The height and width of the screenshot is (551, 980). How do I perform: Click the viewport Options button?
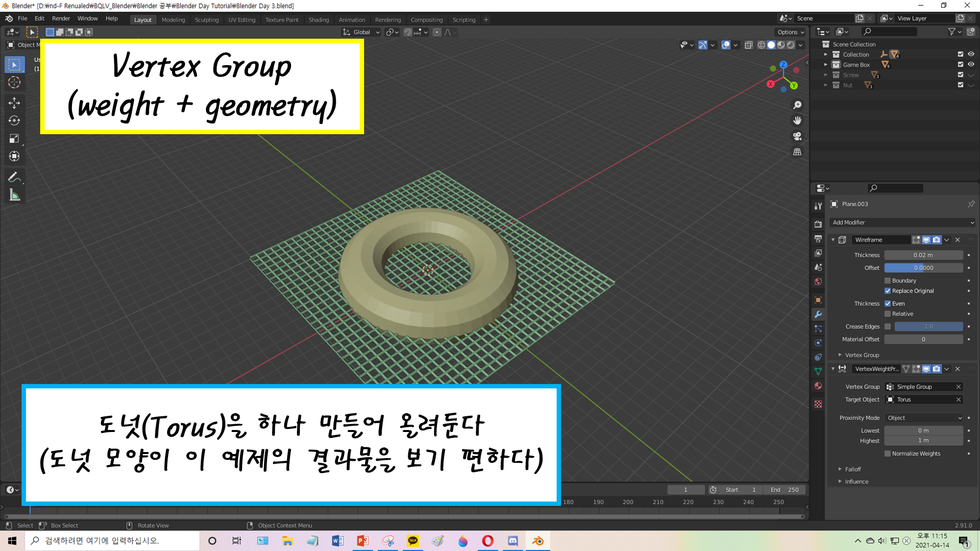coord(790,32)
